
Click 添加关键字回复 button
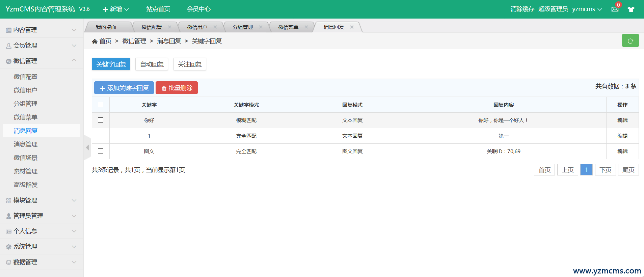coord(124,88)
